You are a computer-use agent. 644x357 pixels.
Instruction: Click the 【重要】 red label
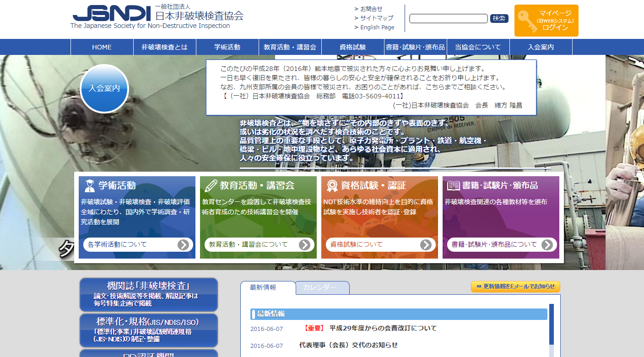pyautogui.click(x=314, y=328)
